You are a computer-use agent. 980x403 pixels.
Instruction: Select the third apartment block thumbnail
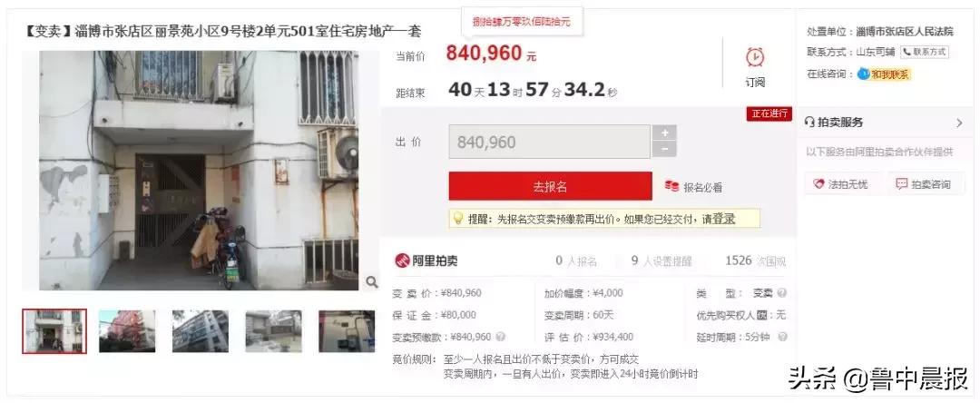pyautogui.click(x=200, y=331)
